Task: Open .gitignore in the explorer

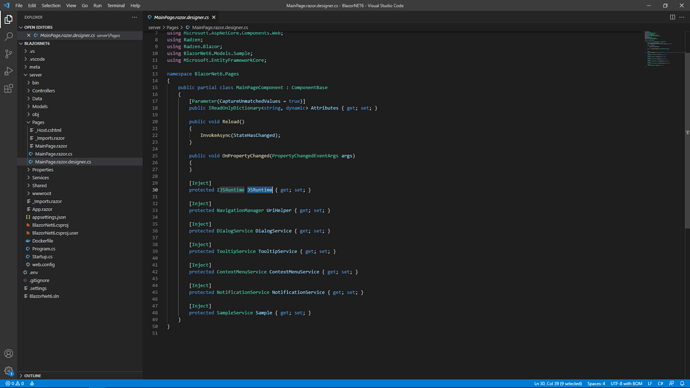Action: click(x=39, y=281)
